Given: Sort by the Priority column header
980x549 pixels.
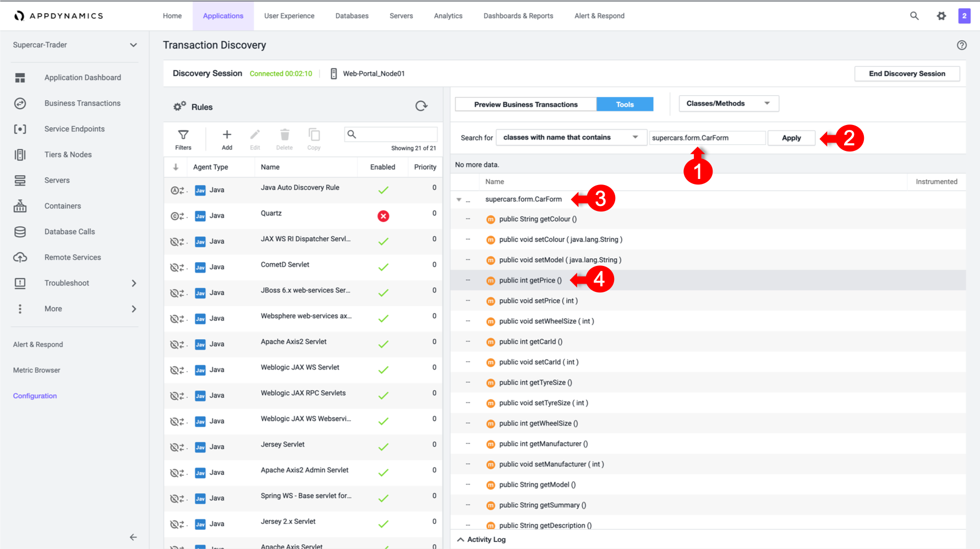Looking at the screenshot, I should pyautogui.click(x=425, y=167).
